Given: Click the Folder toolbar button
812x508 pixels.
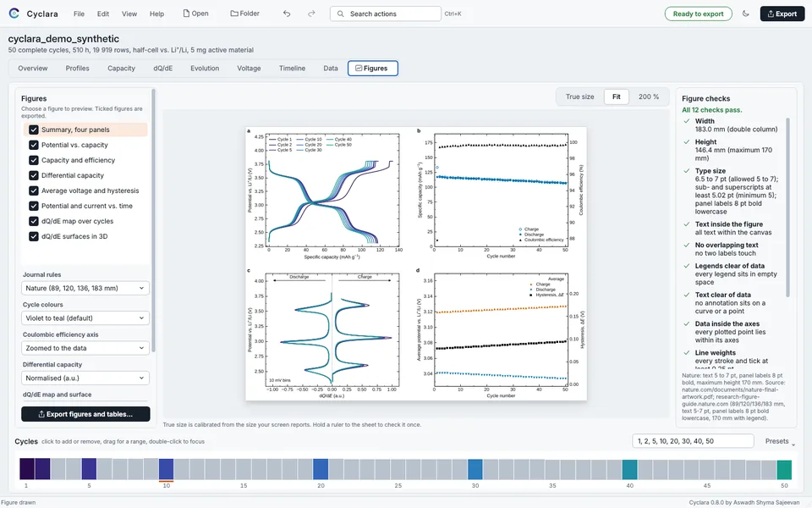Looking at the screenshot, I should coord(245,14).
